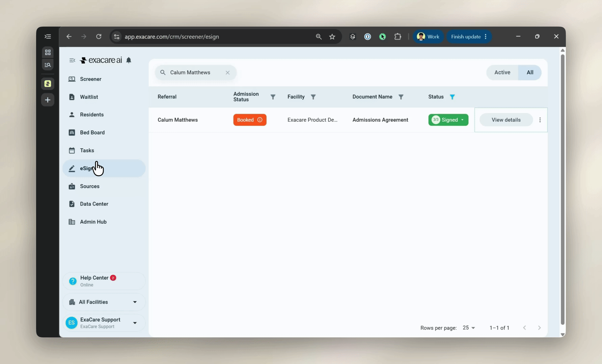
Task: Add new item with plus icon in side panel
Action: [x=48, y=100]
